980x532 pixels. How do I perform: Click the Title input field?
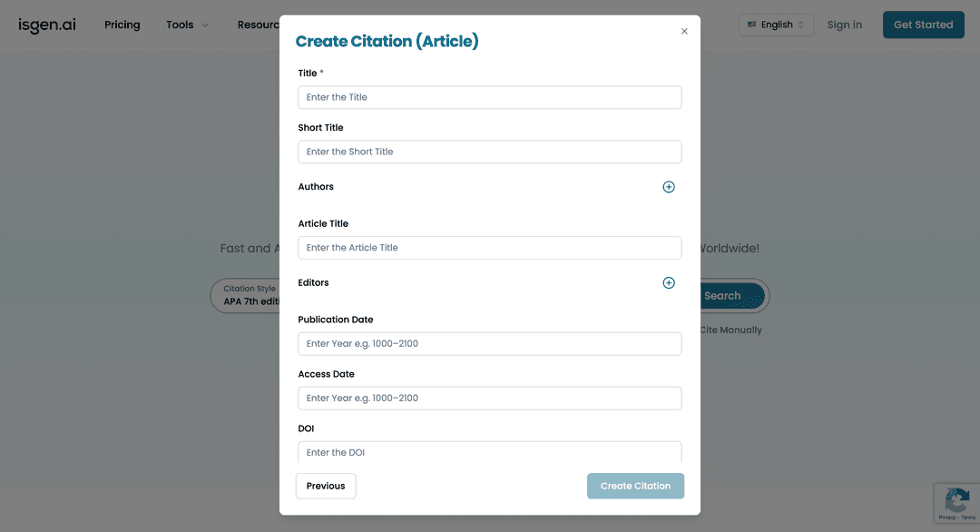coord(490,97)
